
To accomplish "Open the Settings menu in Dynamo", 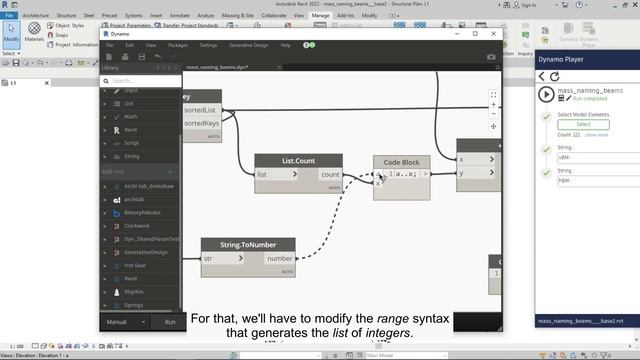I will 208,45.
